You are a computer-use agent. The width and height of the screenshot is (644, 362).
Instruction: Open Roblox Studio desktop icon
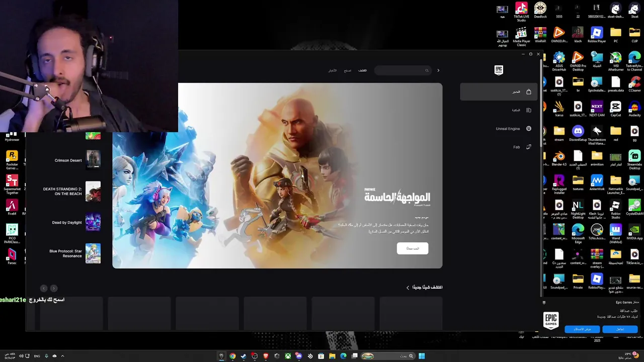616,210
